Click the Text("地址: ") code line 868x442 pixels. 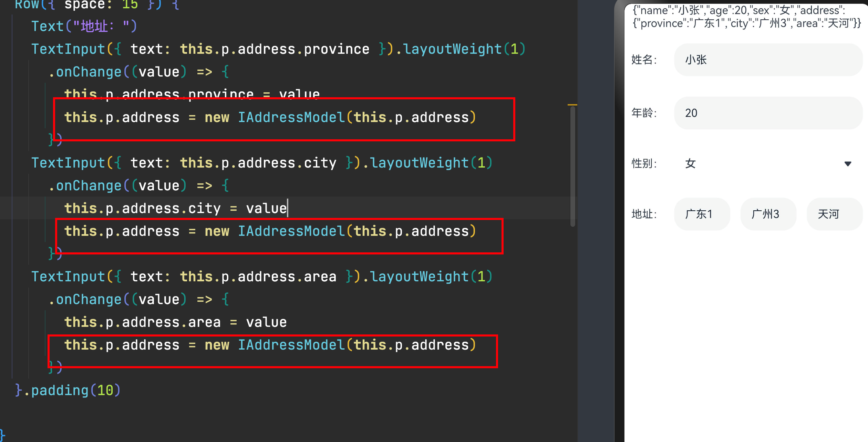pos(84,26)
